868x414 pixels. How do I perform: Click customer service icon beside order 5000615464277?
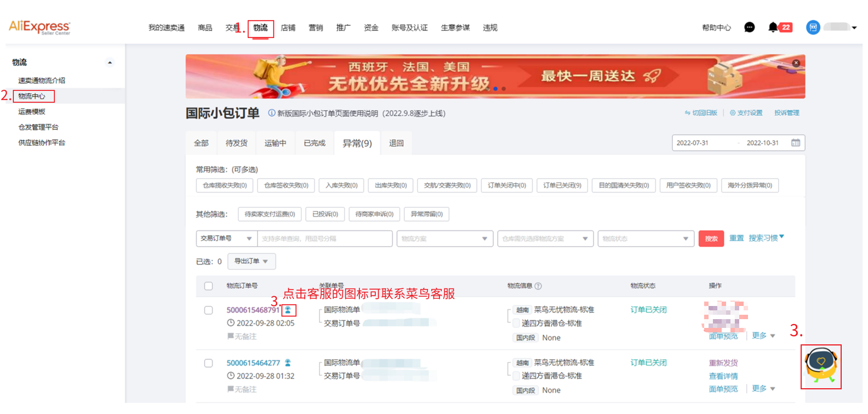288,363
